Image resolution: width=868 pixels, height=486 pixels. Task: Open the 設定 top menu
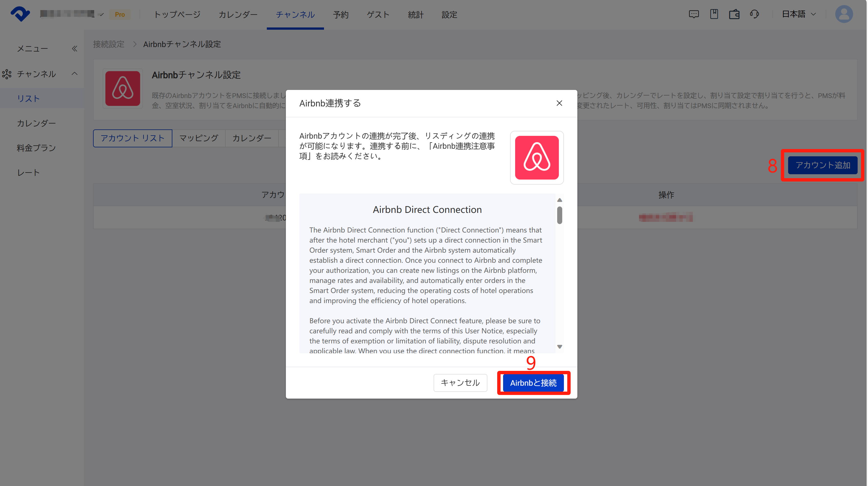[x=449, y=15]
